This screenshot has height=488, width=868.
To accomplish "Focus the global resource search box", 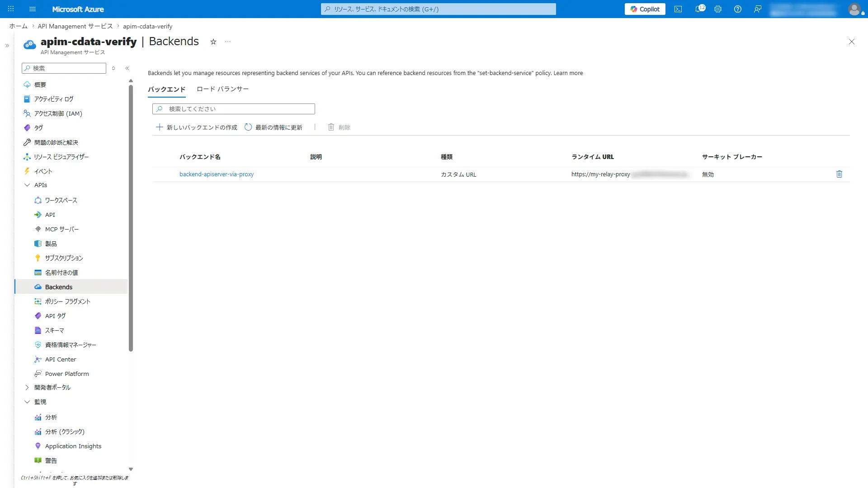I will coord(438,9).
